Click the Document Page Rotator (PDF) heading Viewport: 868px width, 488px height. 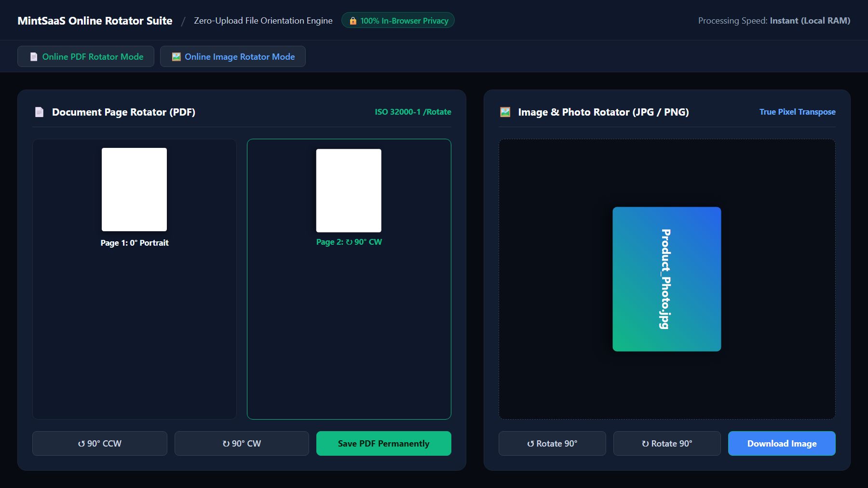click(x=123, y=112)
